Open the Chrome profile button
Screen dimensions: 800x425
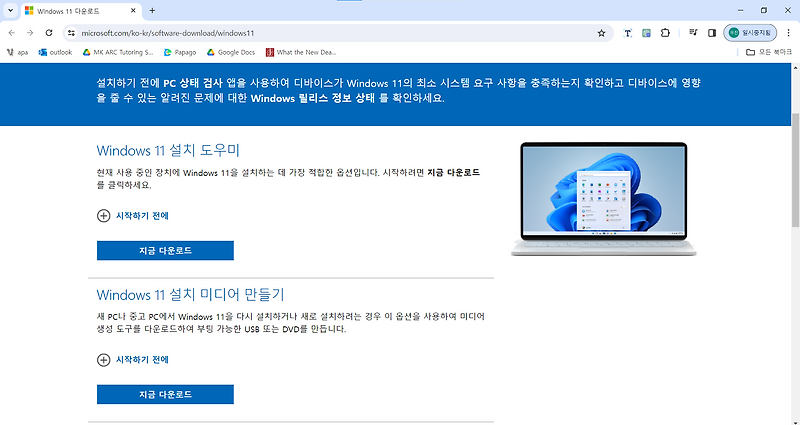pyautogui.click(x=750, y=33)
